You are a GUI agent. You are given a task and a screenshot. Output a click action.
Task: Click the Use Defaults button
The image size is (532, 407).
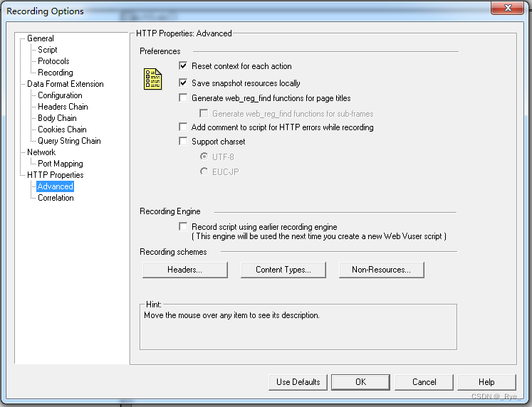298,382
